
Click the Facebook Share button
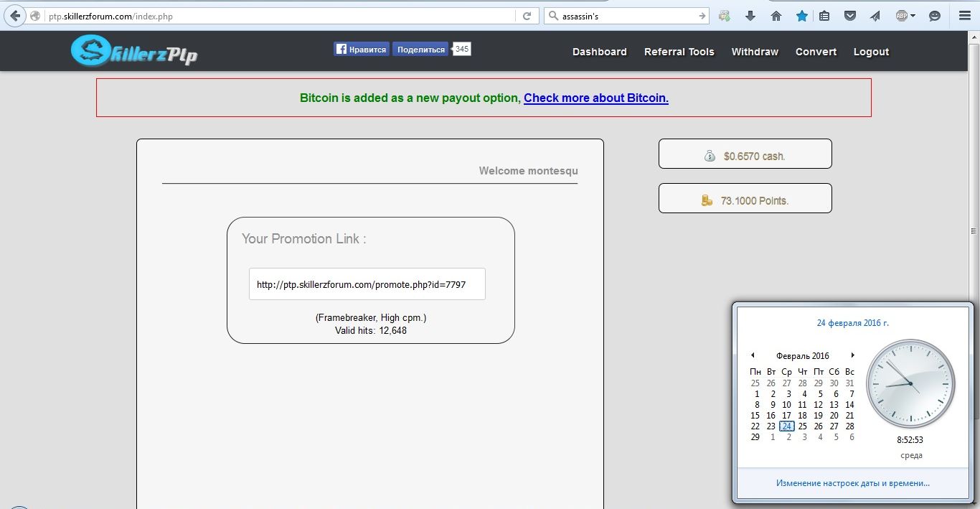420,49
